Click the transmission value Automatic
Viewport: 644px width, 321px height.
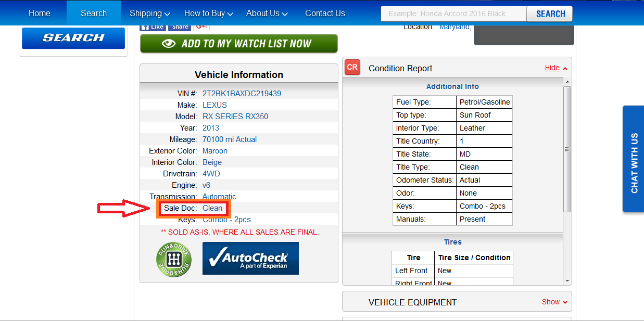[x=219, y=197]
